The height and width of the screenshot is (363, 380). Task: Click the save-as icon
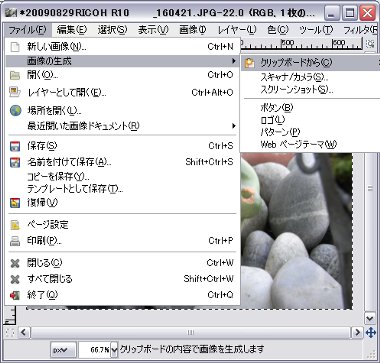15,162
